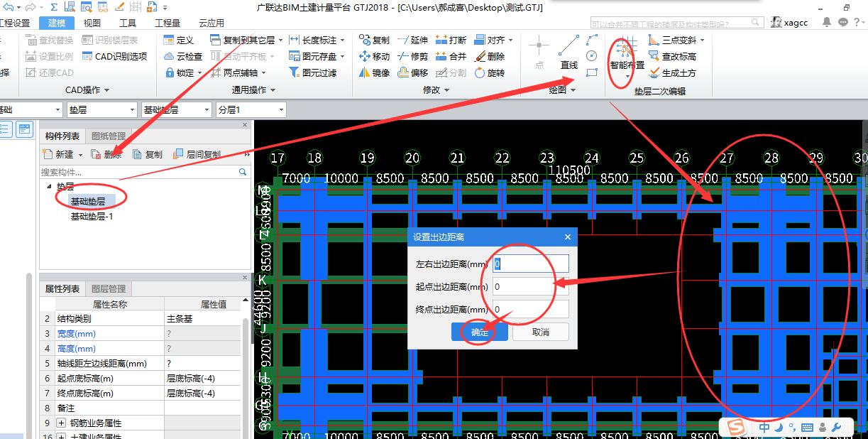Run the 云检查 cloud check tool
The image size is (868, 439).
183,57
